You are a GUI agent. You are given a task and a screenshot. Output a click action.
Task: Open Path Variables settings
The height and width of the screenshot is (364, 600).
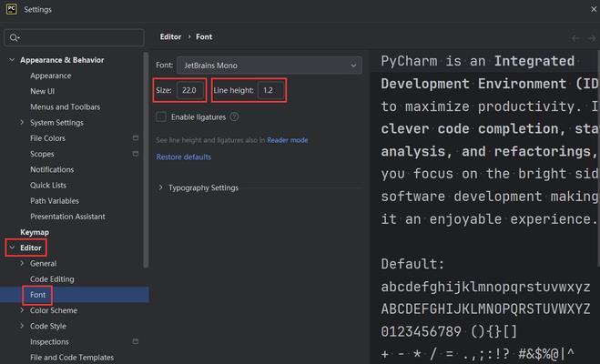tap(55, 201)
